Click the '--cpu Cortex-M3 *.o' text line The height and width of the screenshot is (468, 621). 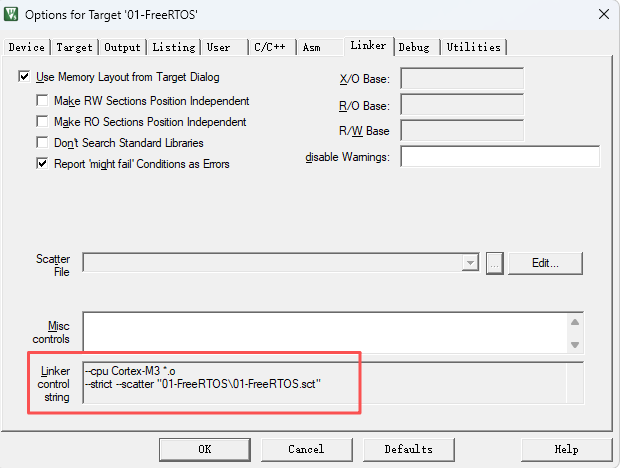click(x=130, y=371)
